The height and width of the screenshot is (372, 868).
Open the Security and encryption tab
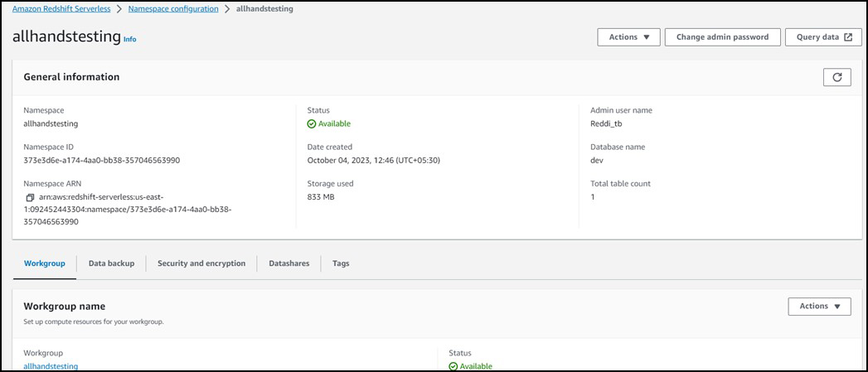[201, 263]
